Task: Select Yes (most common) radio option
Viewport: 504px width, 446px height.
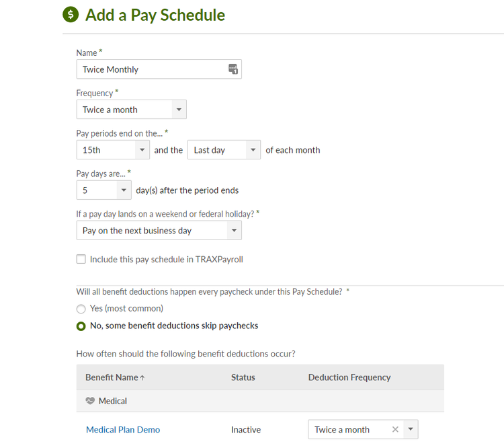Action: pos(81,309)
